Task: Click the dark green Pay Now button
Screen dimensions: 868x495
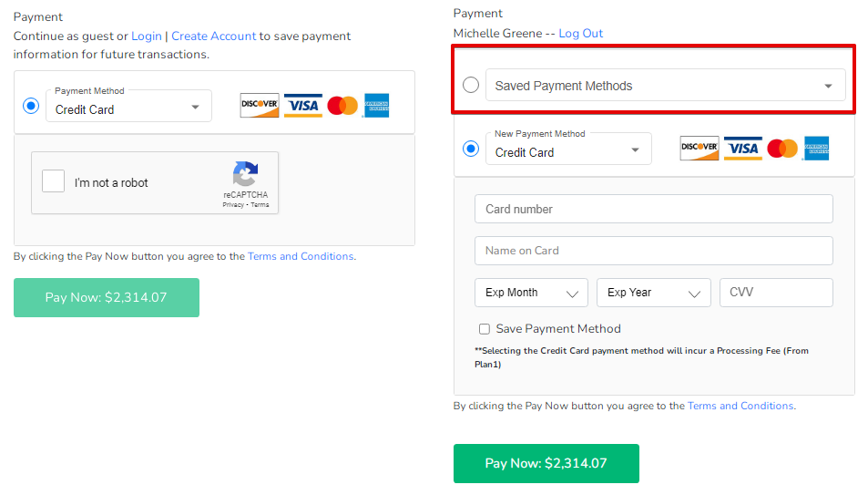Action: (546, 463)
